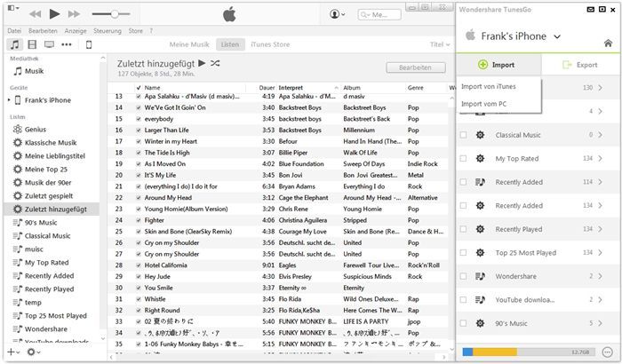The height and width of the screenshot is (364, 622).
Task: Select the TV shows monitor icon
Action: [x=49, y=44]
